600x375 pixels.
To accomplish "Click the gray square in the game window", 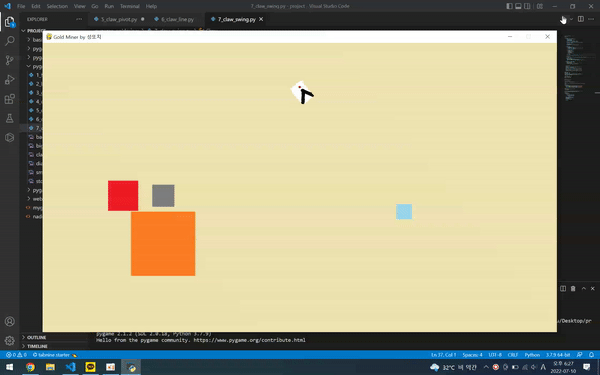I will pos(163,196).
